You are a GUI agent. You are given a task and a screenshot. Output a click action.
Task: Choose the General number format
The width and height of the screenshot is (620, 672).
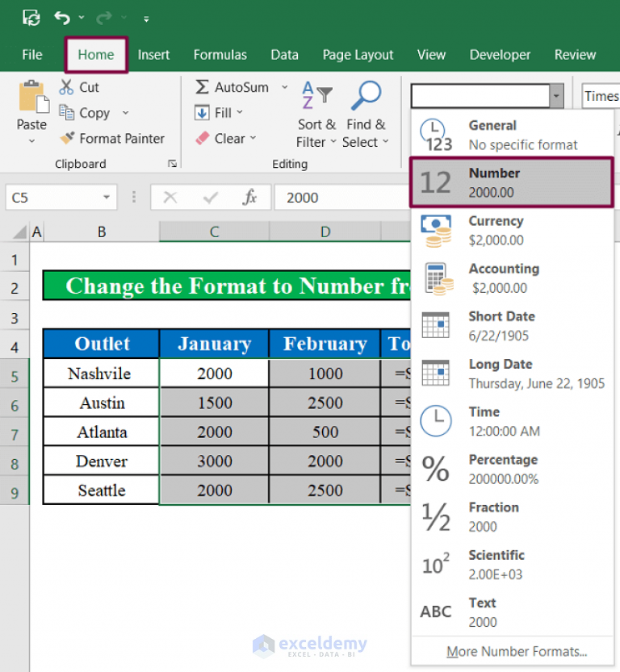click(513, 135)
